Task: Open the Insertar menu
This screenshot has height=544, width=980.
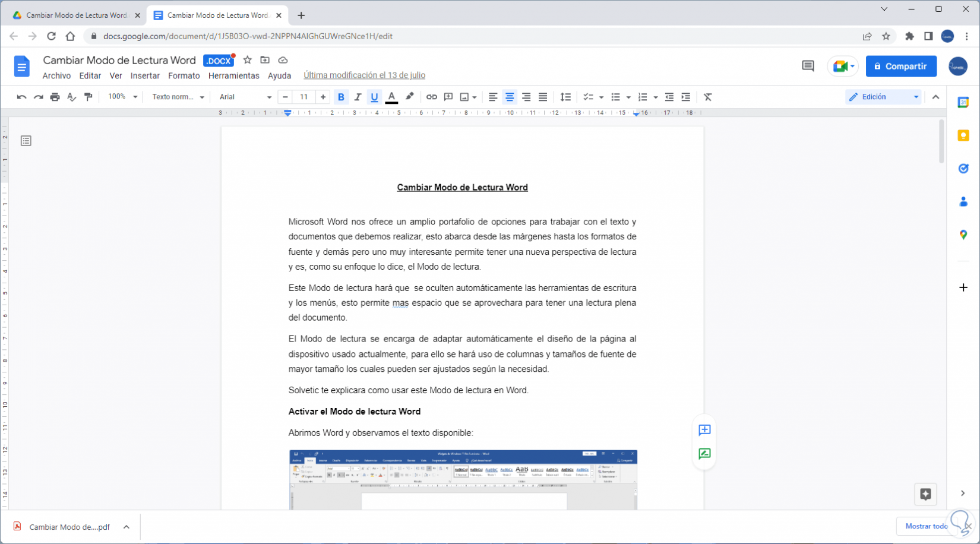Action: (x=145, y=75)
